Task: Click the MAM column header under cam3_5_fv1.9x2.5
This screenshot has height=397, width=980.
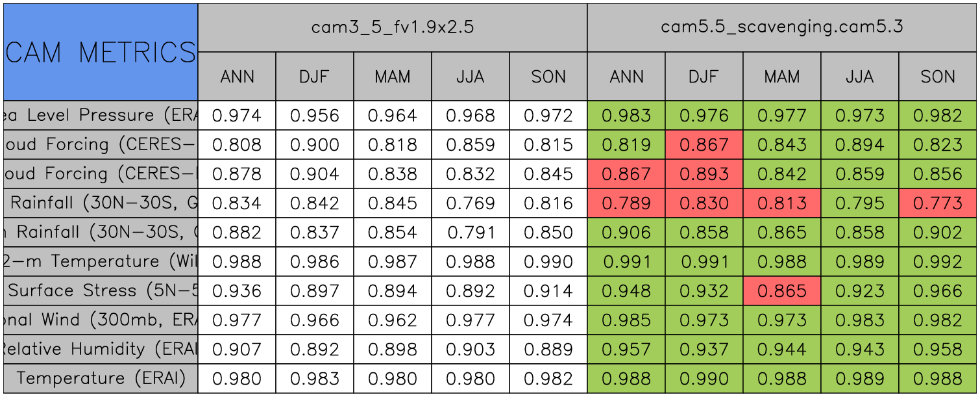Action: (x=392, y=77)
